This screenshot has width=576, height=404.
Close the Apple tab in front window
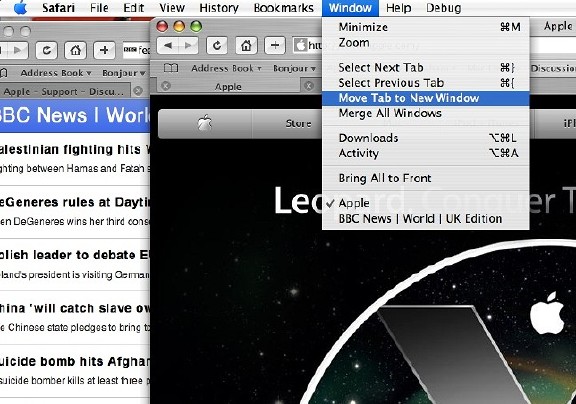166,86
